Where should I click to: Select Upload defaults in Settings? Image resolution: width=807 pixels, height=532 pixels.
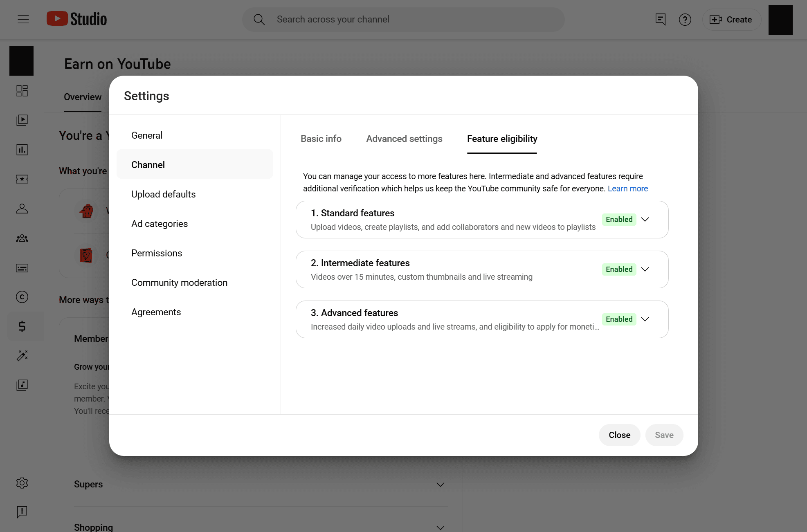[x=195, y=194]
